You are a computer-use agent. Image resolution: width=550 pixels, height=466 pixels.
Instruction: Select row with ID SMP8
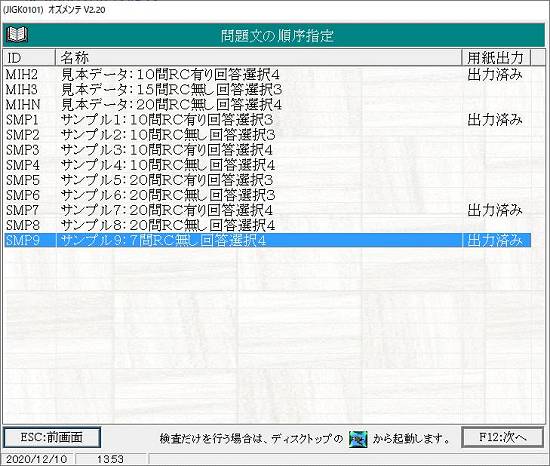(x=267, y=225)
